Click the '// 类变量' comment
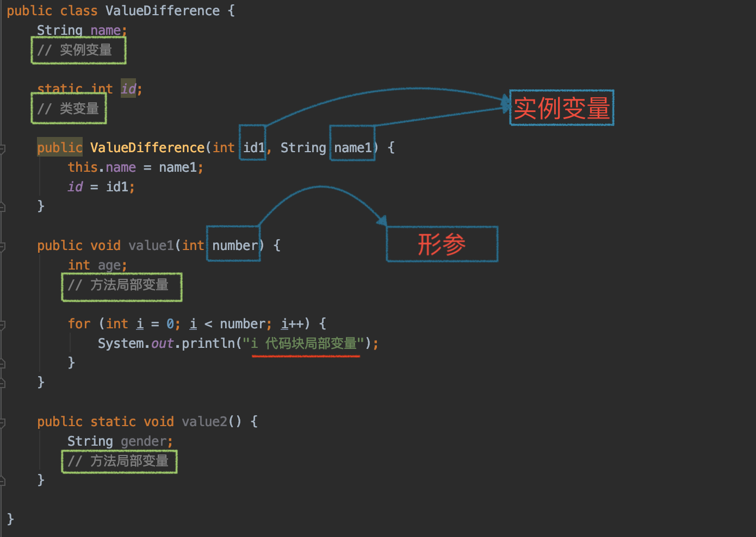Viewport: 756px width, 537px height. [x=69, y=109]
